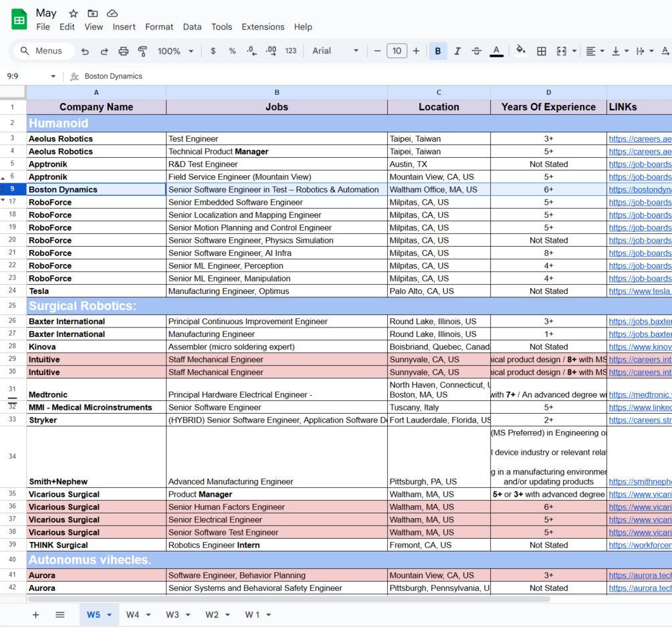Click the font size input field
672x627 pixels.
click(x=397, y=51)
